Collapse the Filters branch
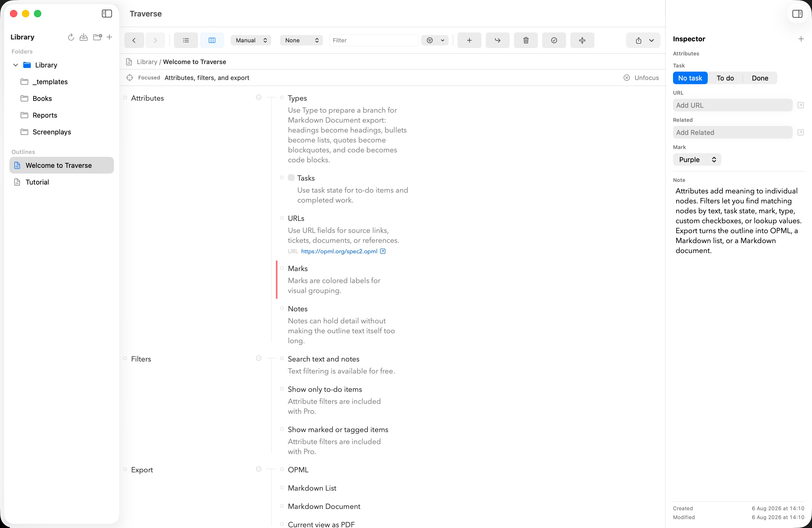 coord(259,358)
